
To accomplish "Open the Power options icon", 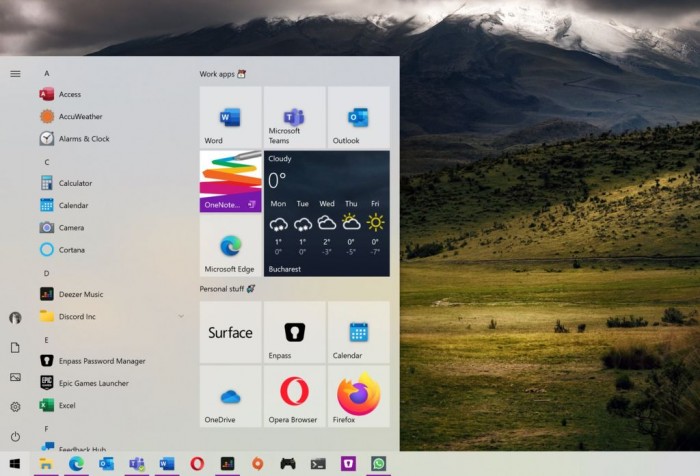I will (15, 436).
